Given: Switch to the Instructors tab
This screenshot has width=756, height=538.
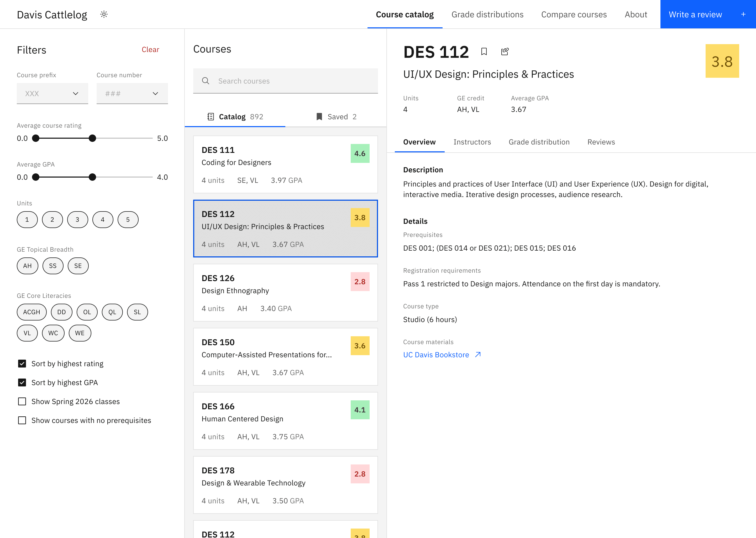Looking at the screenshot, I should point(472,142).
